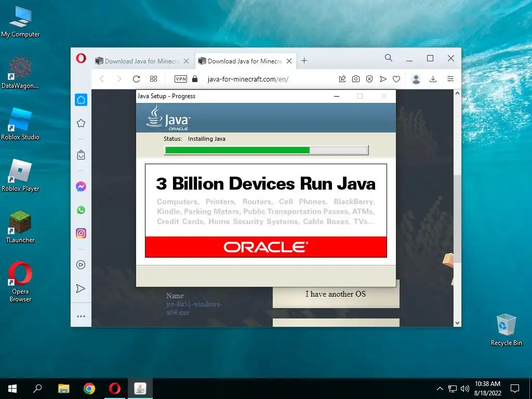Switch to Java installer taskbar icon
532x399 pixels.
pos(140,389)
